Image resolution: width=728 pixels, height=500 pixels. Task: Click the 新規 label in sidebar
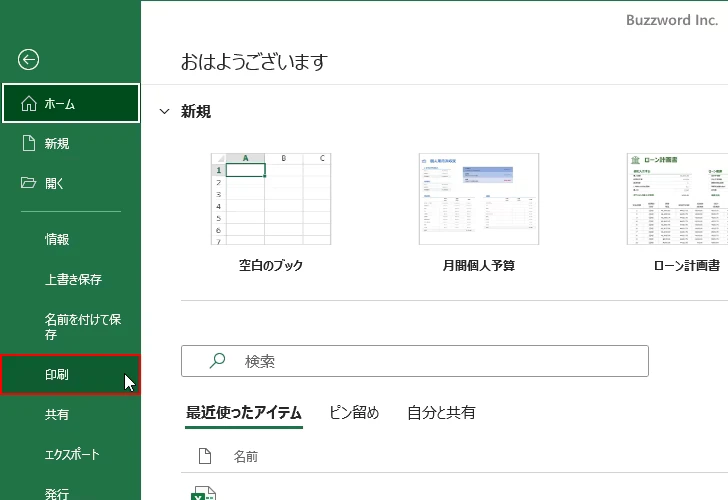coord(57,143)
